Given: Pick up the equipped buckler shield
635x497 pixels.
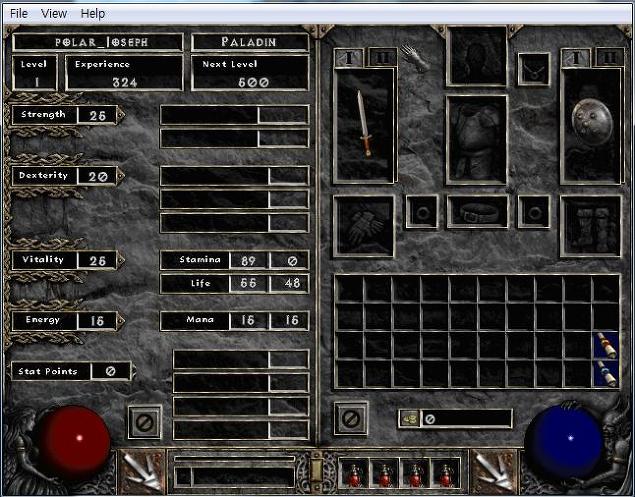Looking at the screenshot, I should 591,126.
